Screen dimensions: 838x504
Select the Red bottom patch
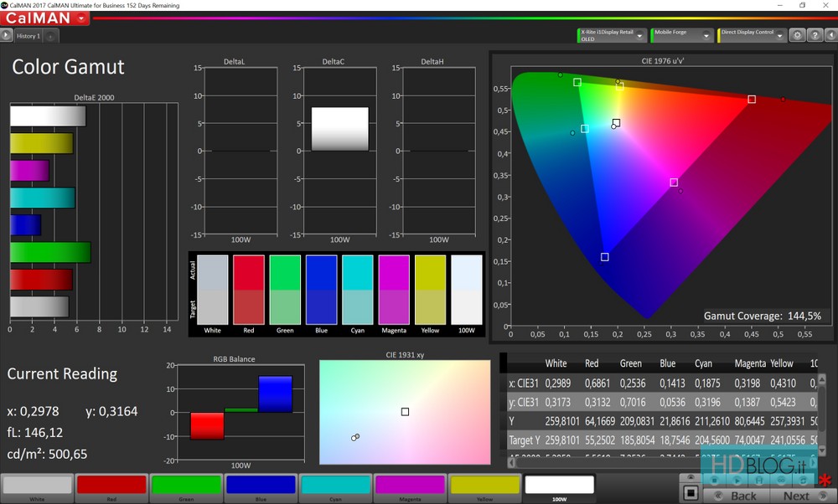111,488
